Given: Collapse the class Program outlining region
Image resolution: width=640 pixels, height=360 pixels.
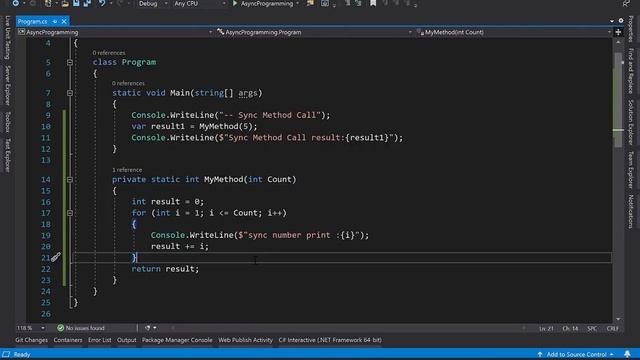Looking at the screenshot, I should click(x=70, y=62).
